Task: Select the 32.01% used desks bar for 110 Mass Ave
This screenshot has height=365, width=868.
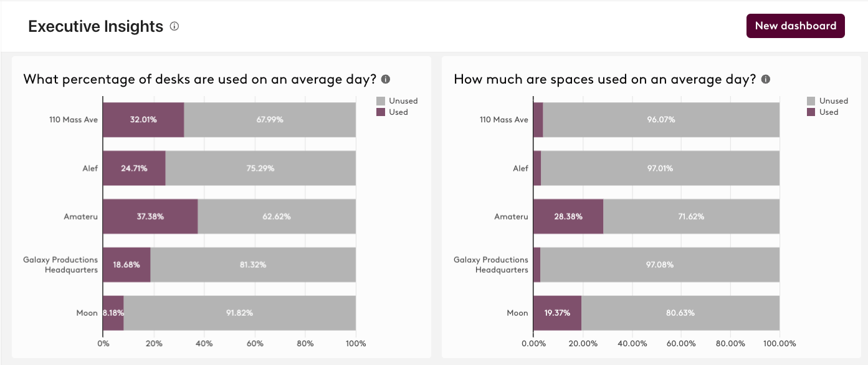Action: [x=143, y=119]
